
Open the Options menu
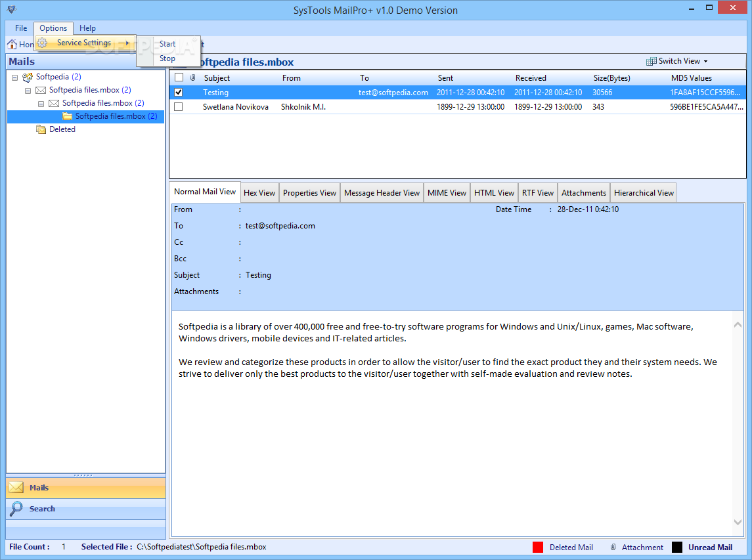tap(53, 28)
